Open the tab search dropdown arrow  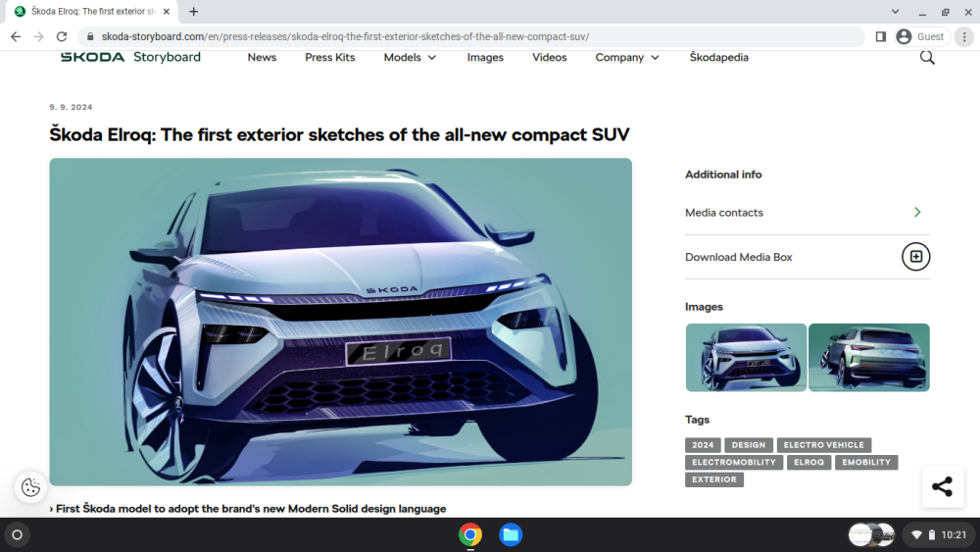[895, 11]
